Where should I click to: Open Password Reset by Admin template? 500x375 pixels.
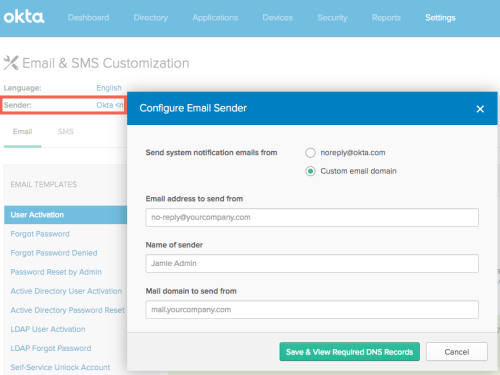(56, 272)
